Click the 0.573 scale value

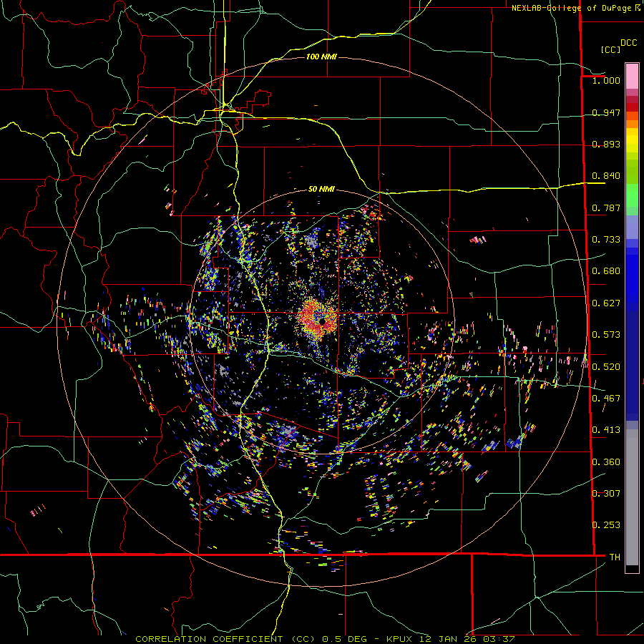tap(606, 335)
